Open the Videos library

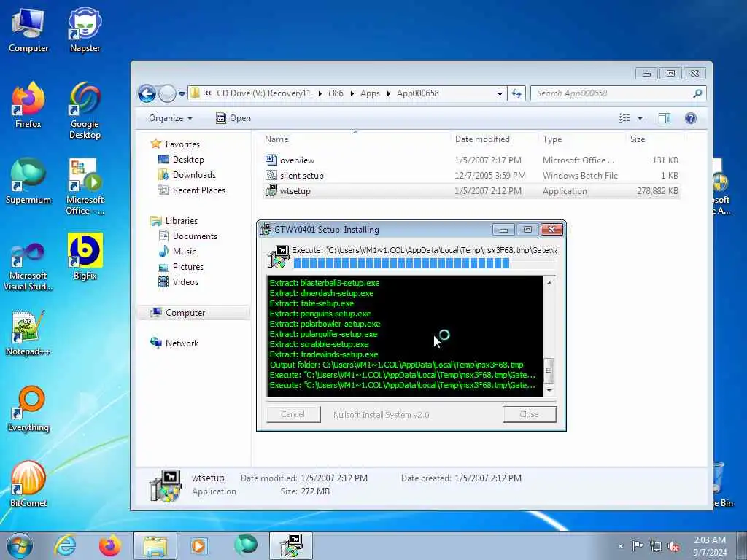[185, 282]
